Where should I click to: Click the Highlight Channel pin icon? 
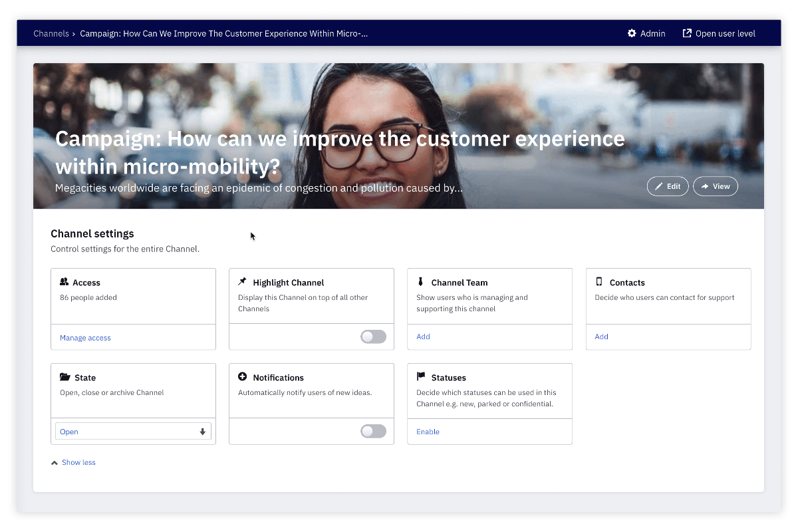click(x=243, y=282)
